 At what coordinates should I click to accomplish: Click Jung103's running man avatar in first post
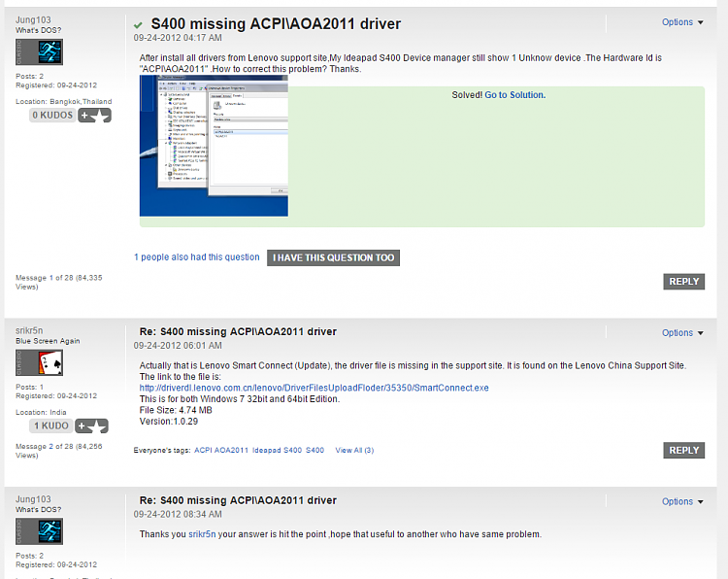point(40,52)
